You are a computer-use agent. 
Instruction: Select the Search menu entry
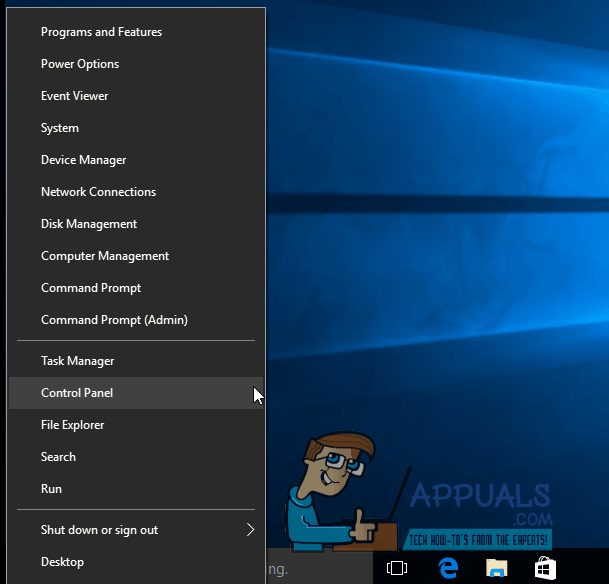tap(136, 457)
